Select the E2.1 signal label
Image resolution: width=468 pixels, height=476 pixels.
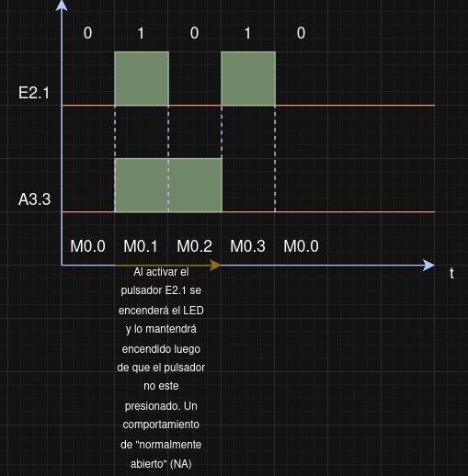(x=34, y=93)
